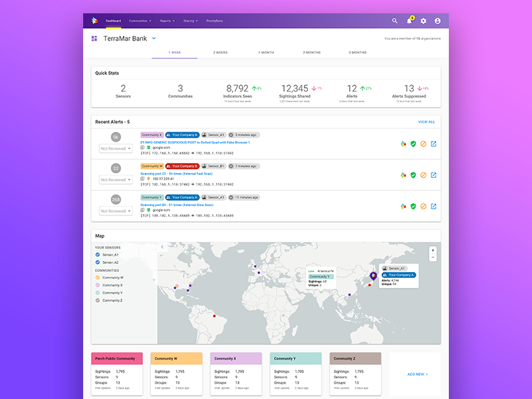Toggle Community W checkbox in map legend
This screenshot has width=532, height=399.
click(x=98, y=277)
